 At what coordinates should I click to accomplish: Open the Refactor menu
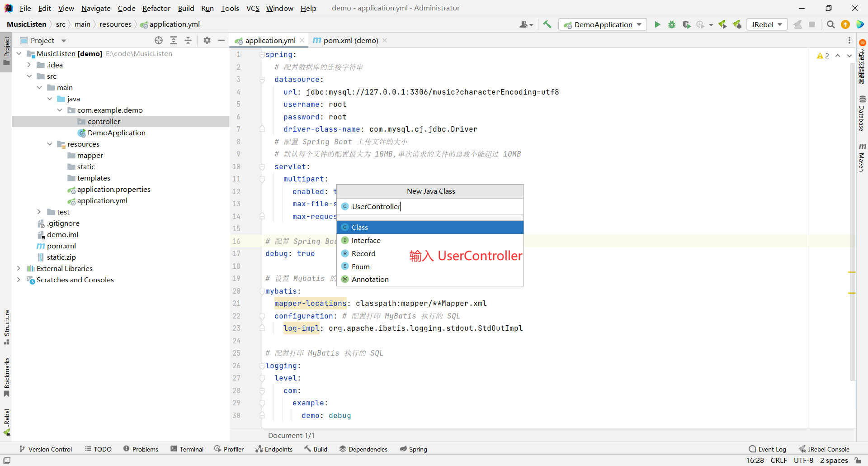point(156,8)
